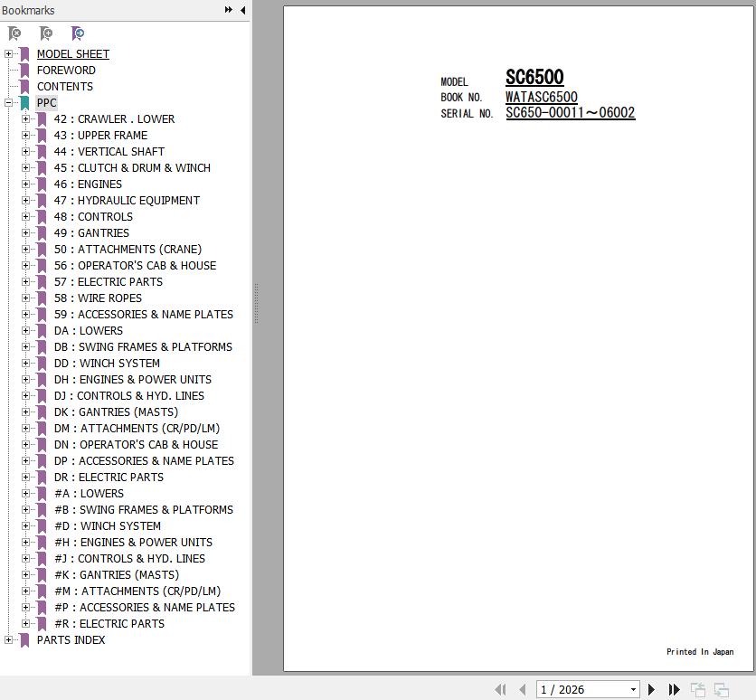
Task: Open DK : GANTRIES (MASTS) bookmark
Action: (116, 412)
